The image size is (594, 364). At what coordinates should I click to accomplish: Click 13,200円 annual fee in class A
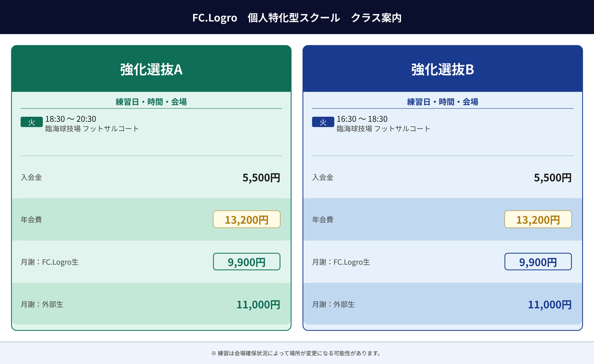click(x=246, y=220)
